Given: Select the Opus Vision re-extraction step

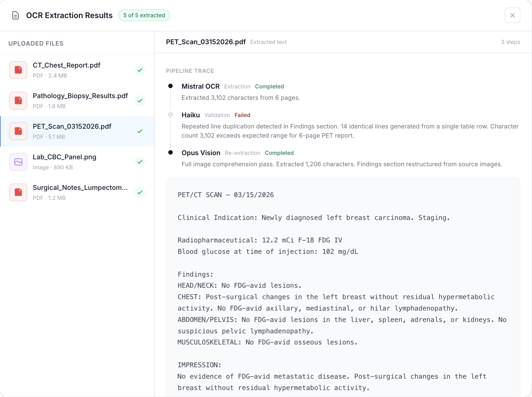Looking at the screenshot, I should point(201,153).
